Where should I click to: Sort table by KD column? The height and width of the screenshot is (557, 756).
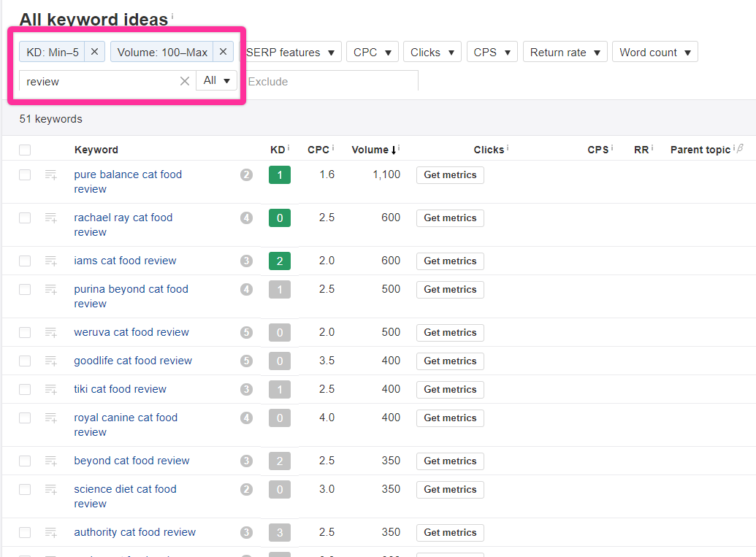(x=278, y=150)
